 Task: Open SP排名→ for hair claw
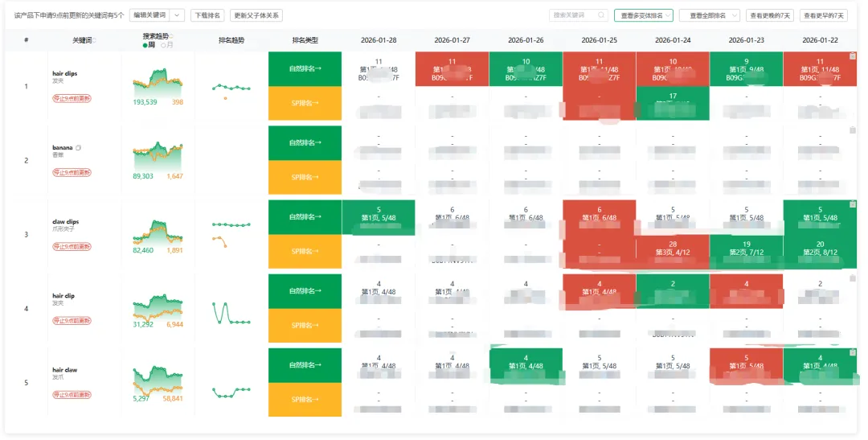[x=305, y=400]
